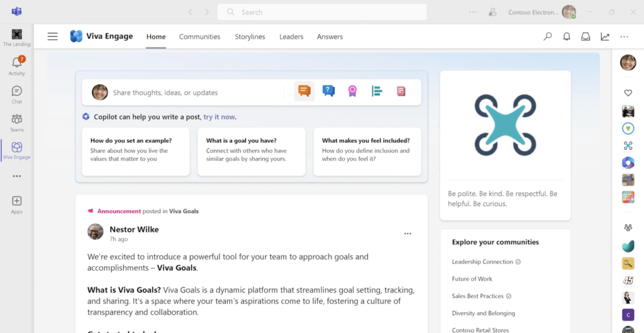
Task: Select the Poll post type icon
Action: pyautogui.click(x=377, y=91)
